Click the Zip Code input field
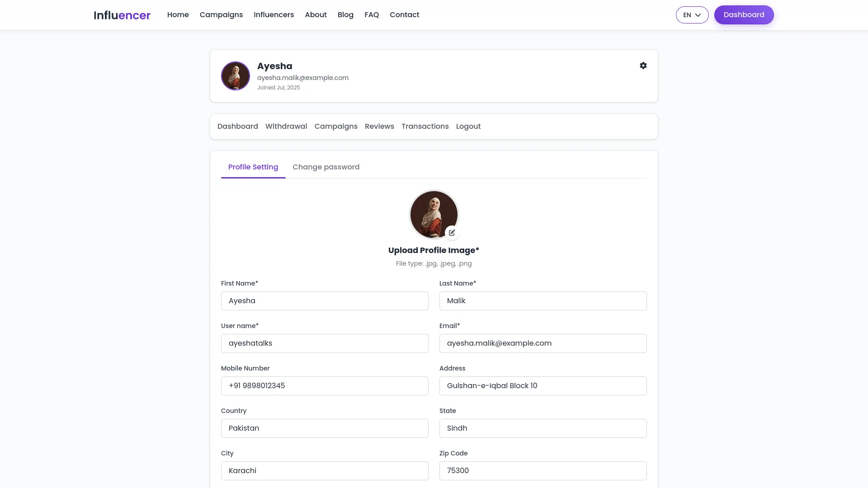This screenshot has height=488, width=868. pyautogui.click(x=543, y=471)
